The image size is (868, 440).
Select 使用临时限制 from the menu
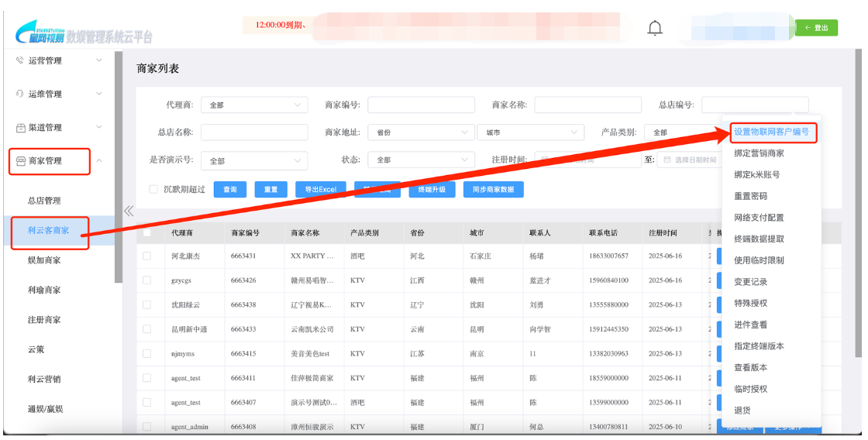click(x=759, y=260)
